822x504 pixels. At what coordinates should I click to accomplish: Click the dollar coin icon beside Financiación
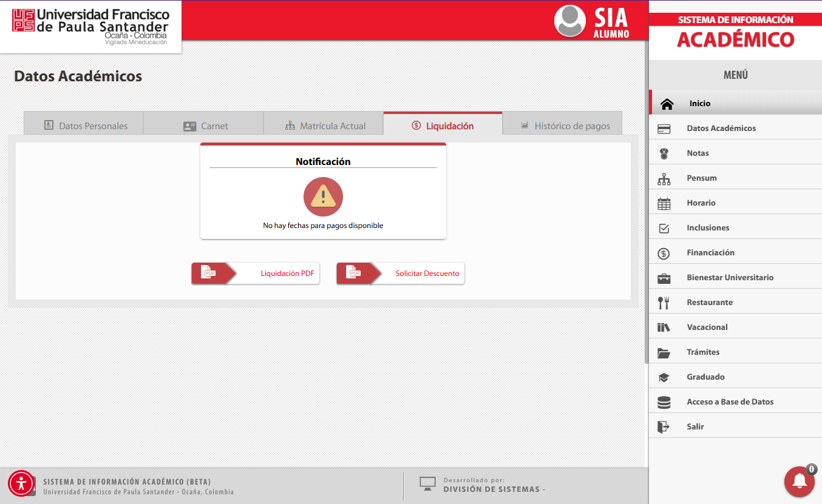664,254
